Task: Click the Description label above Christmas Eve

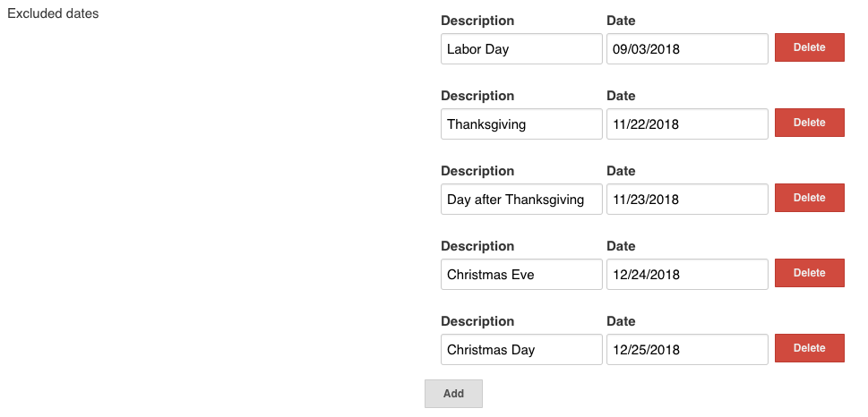Action: (477, 246)
